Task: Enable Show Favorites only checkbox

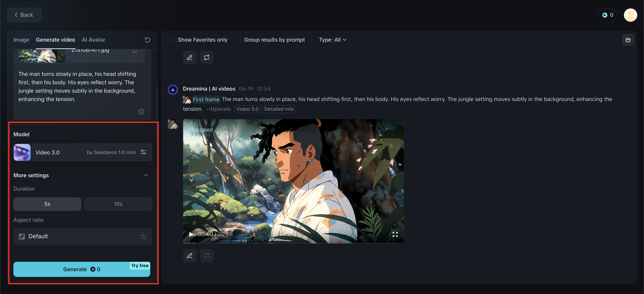Action: click(x=171, y=40)
